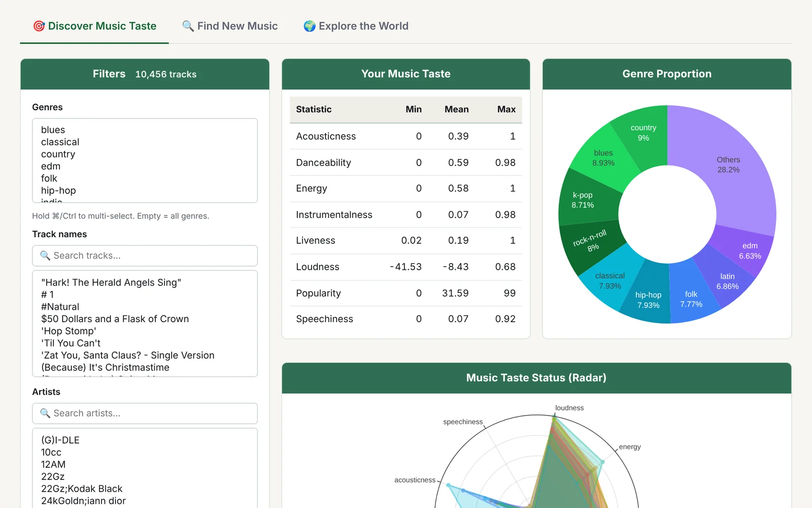
Task: Select track 'Til You Can't
Action: pos(145,343)
